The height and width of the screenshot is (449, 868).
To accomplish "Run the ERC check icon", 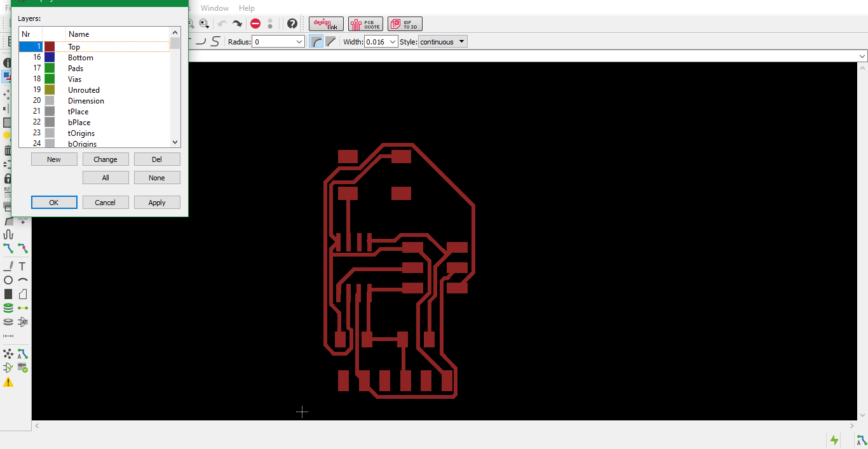I will [x=8, y=368].
